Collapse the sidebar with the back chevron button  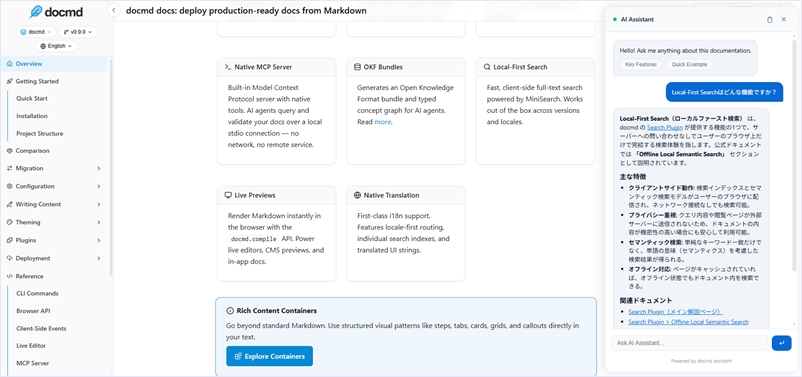coord(114,10)
